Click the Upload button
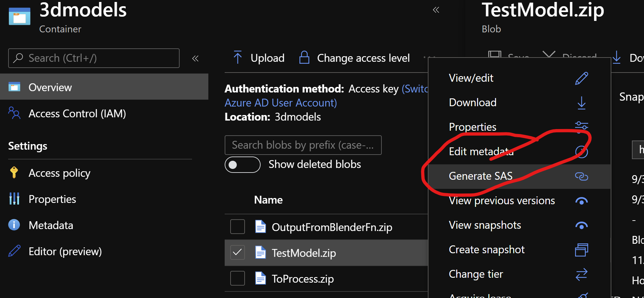 [259, 58]
